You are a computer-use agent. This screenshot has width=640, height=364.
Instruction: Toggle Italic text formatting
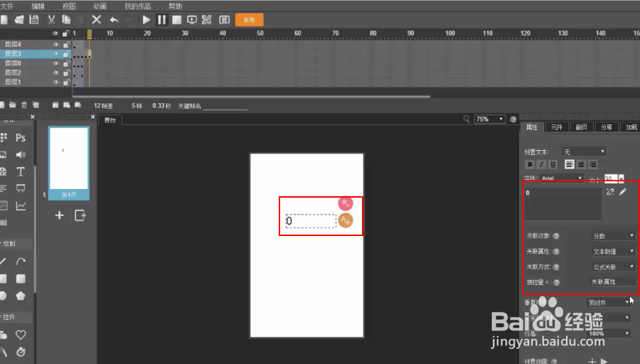[x=541, y=164]
